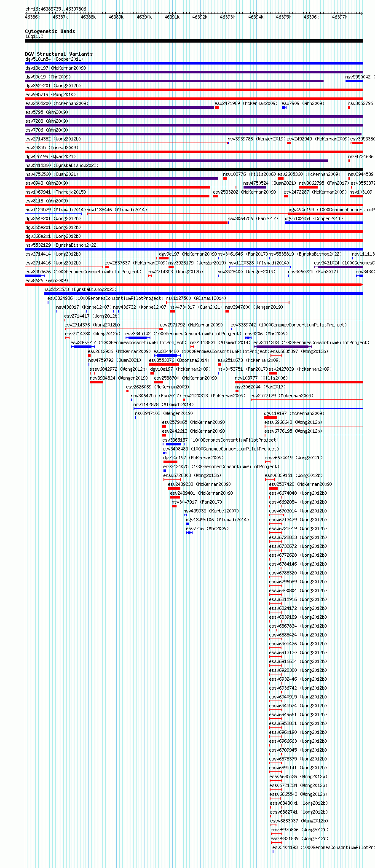
Task: Open variant esv29355 (Conrad2009)
Action: point(52,148)
